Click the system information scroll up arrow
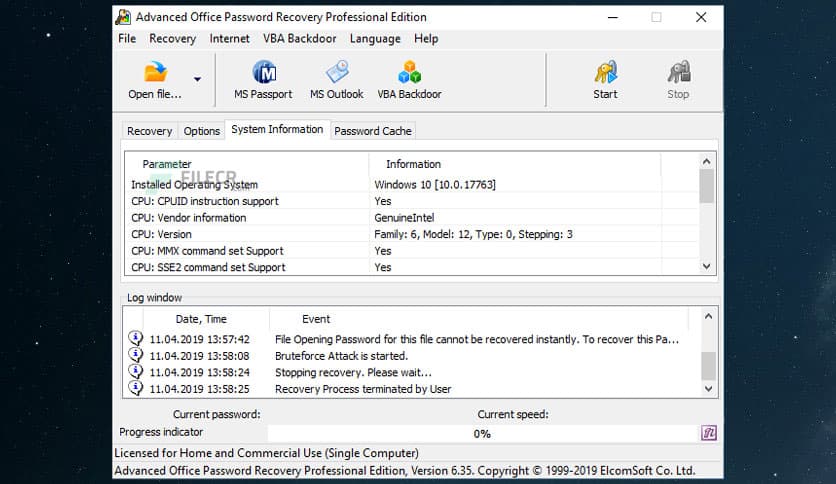This screenshot has height=484, width=836. 706,162
